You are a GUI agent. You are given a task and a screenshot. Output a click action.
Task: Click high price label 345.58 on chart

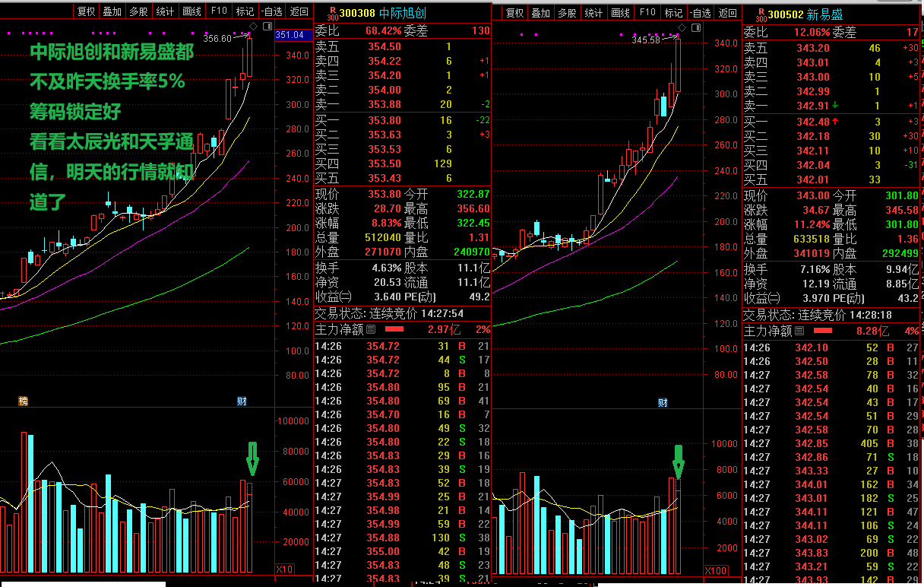pos(646,40)
